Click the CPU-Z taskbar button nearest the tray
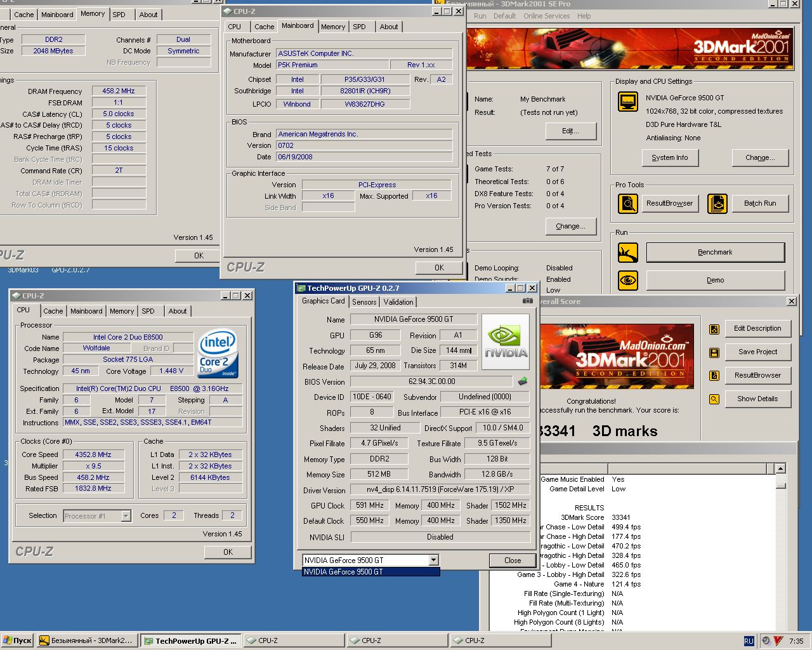 (x=501, y=641)
